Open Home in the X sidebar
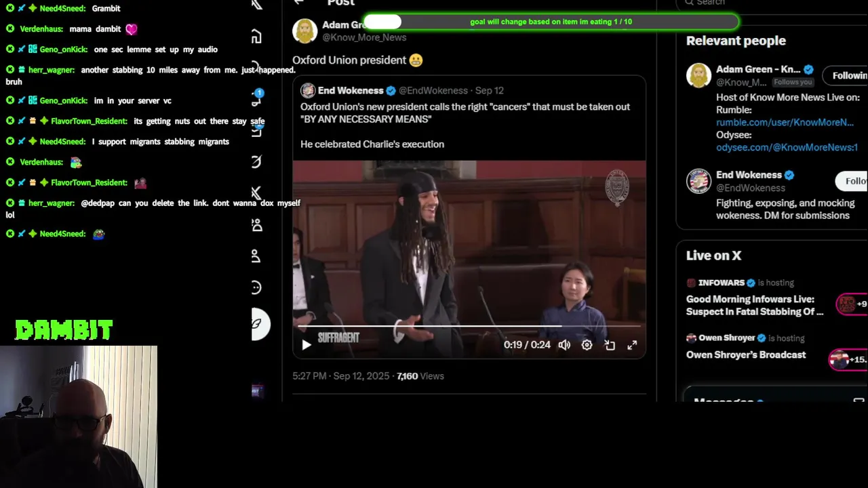This screenshot has width=868, height=488. click(256, 37)
